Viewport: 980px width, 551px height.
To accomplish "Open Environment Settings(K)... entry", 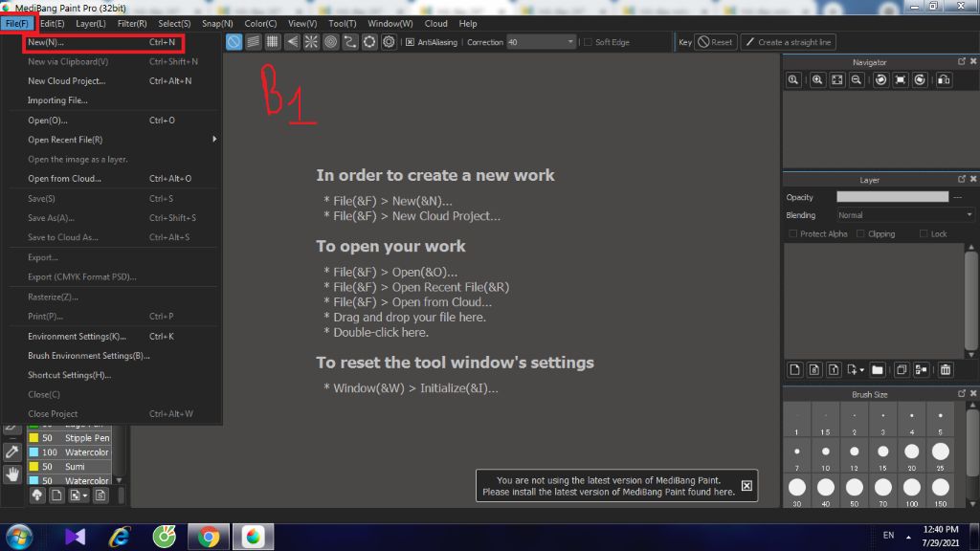I will coord(113,336).
